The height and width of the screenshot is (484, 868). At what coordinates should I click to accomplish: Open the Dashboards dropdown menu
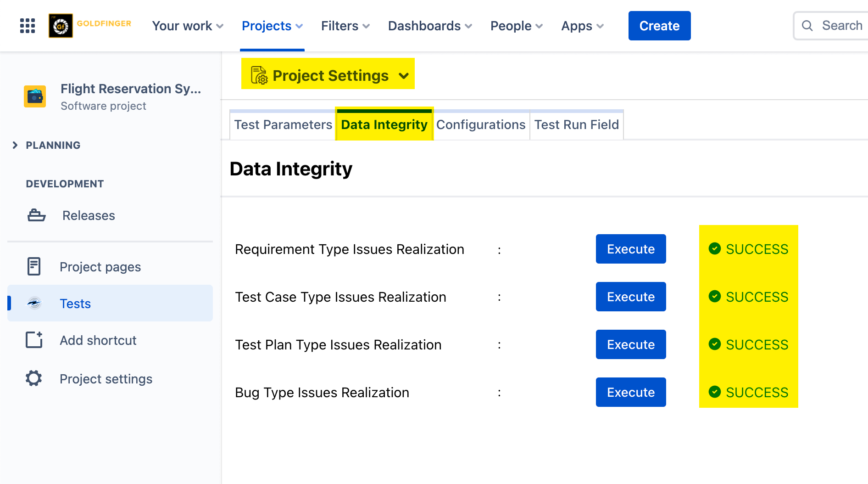430,26
